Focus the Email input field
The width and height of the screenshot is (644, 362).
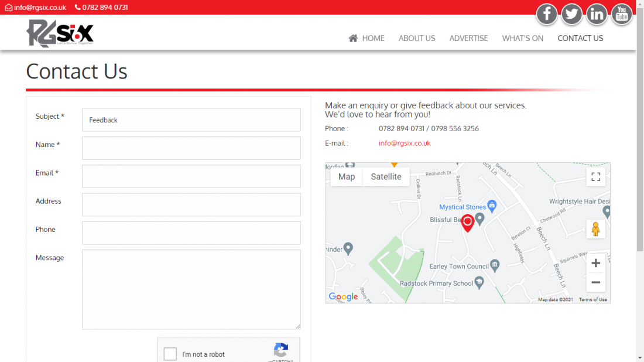[191, 176]
